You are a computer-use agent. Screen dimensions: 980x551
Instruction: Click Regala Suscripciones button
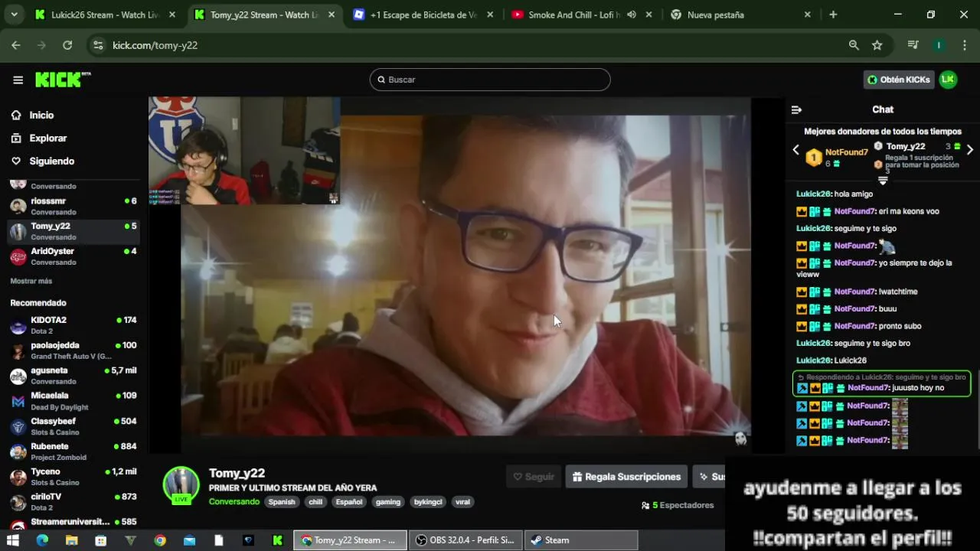(626, 477)
